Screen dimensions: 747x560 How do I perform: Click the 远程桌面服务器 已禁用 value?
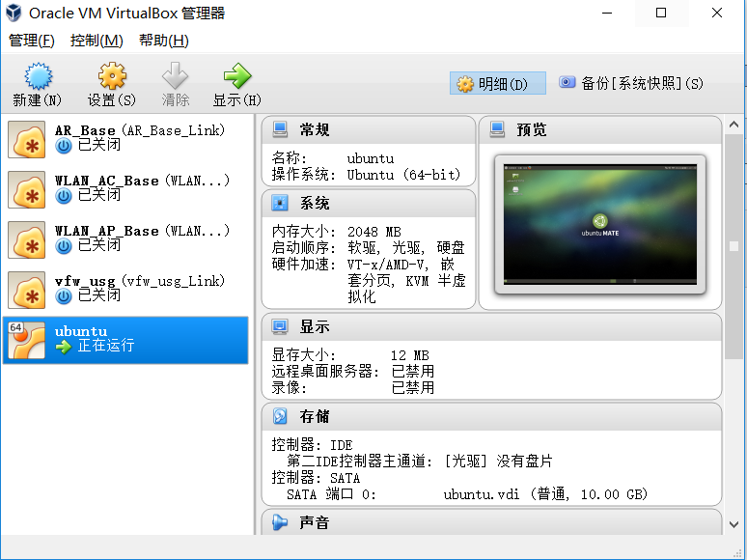pyautogui.click(x=412, y=372)
